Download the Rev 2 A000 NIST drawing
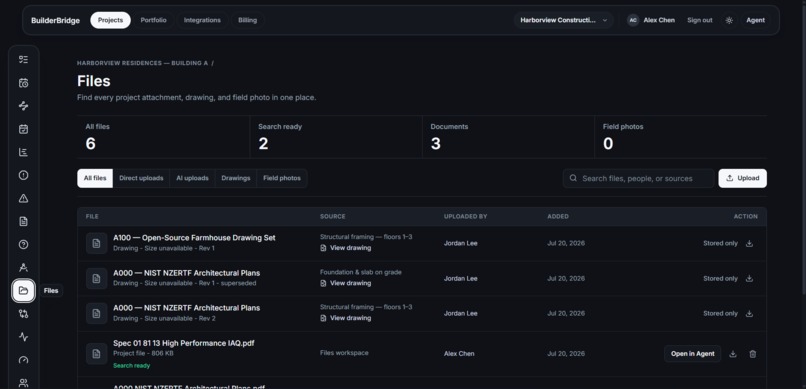This screenshot has width=806, height=389. (x=749, y=313)
